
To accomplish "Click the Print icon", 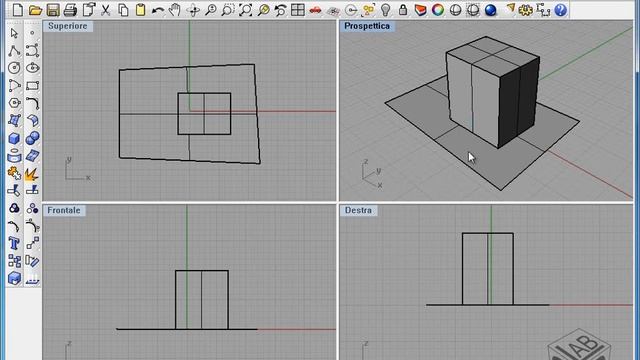I will click(70, 9).
